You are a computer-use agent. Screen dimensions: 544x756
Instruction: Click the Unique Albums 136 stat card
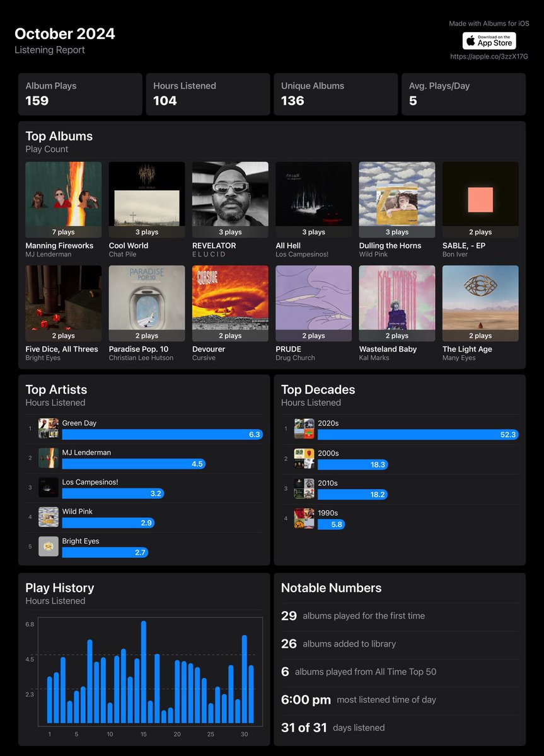click(x=335, y=94)
